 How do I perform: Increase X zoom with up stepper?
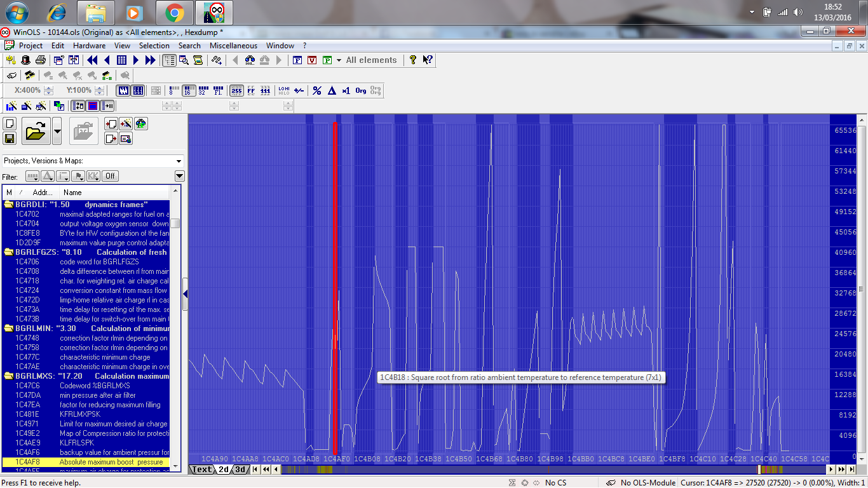pyautogui.click(x=49, y=88)
